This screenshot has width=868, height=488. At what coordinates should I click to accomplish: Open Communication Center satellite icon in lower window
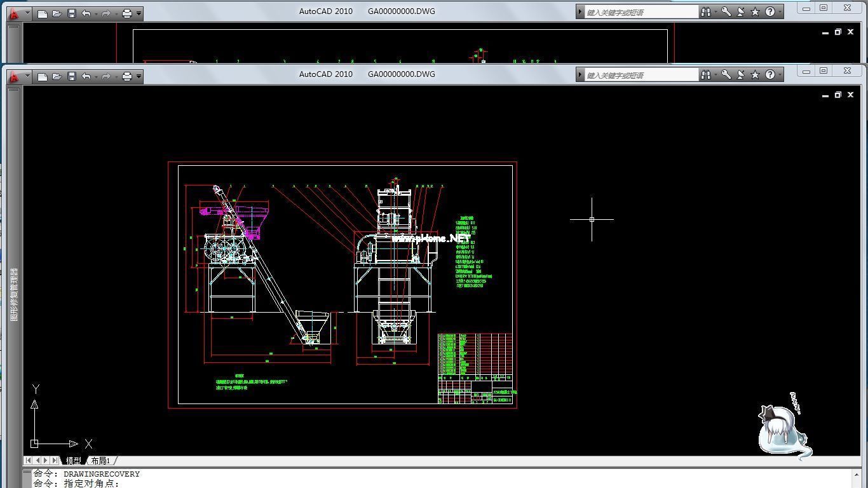click(x=741, y=75)
